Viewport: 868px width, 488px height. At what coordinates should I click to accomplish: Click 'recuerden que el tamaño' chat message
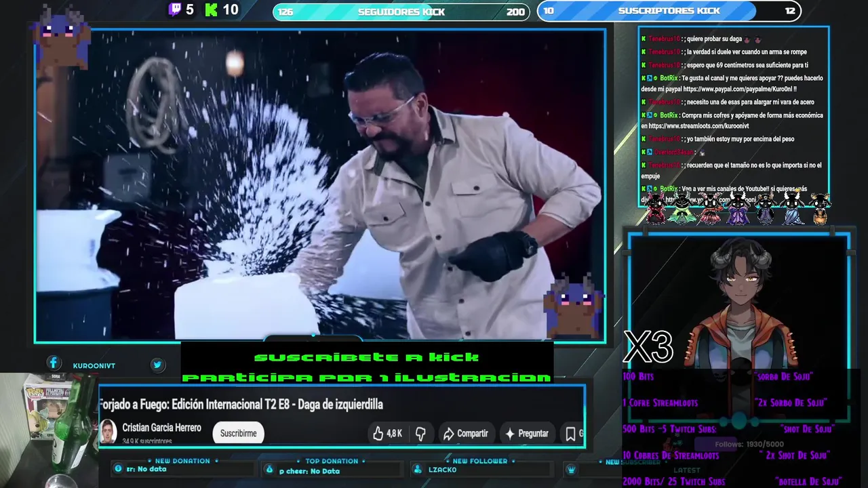(731, 170)
